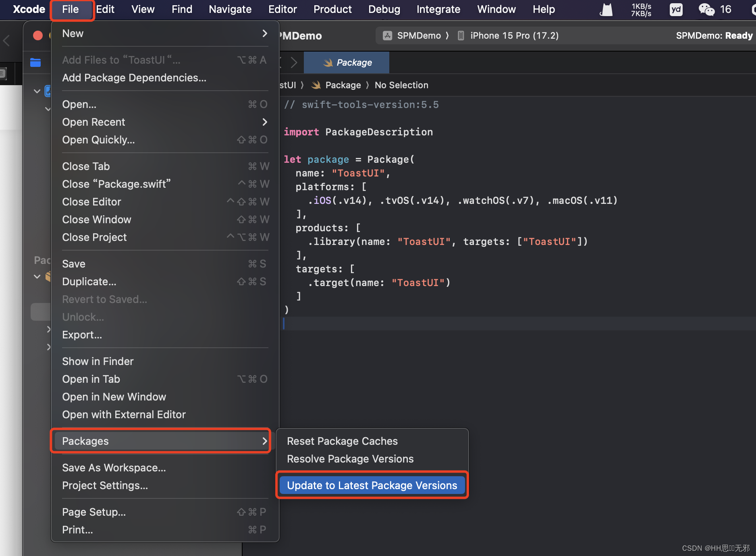Select Open in Tab
The width and height of the screenshot is (756, 556).
pyautogui.click(x=165, y=379)
